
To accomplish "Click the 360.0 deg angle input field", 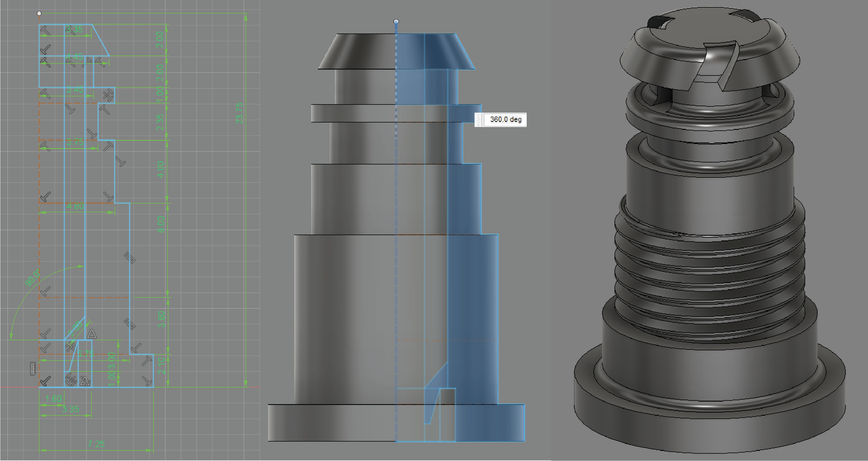I will tap(505, 120).
